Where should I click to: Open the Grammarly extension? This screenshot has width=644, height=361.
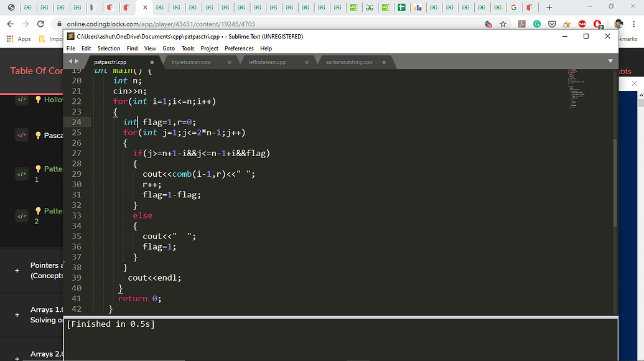tap(536, 24)
